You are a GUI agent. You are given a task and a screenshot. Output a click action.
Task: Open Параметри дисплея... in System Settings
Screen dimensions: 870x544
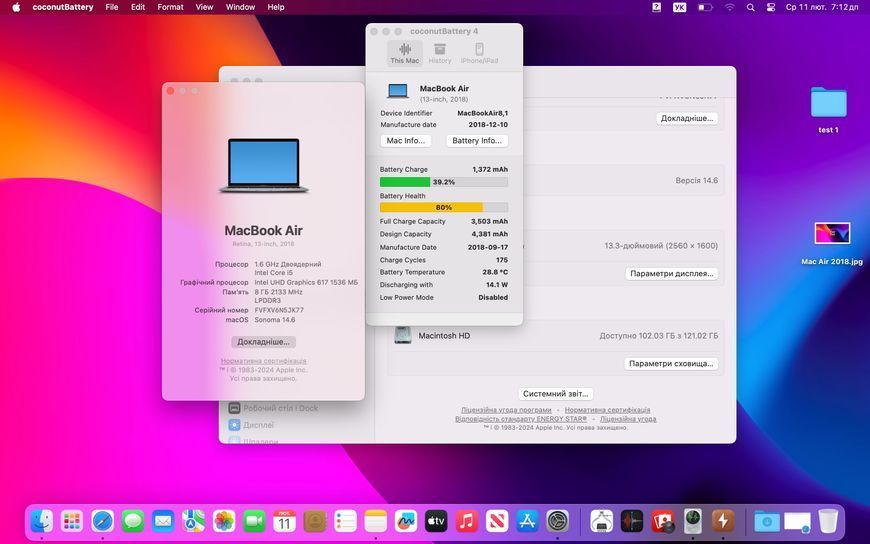point(671,274)
